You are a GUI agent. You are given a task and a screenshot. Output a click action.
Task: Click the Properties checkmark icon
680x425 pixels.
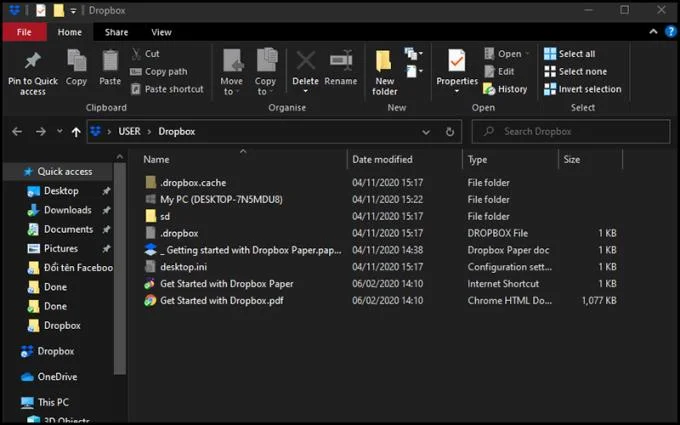pyautogui.click(x=457, y=60)
